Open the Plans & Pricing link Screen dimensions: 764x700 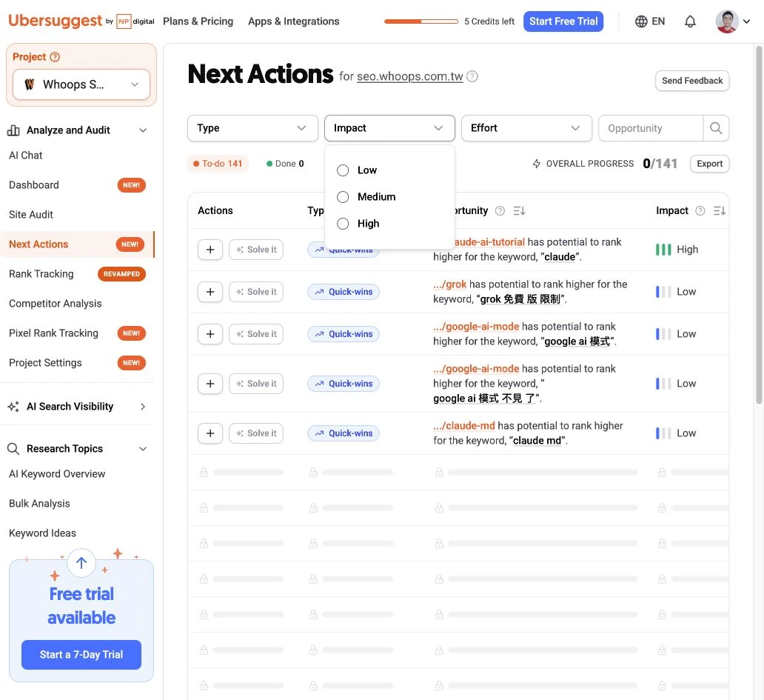(198, 21)
